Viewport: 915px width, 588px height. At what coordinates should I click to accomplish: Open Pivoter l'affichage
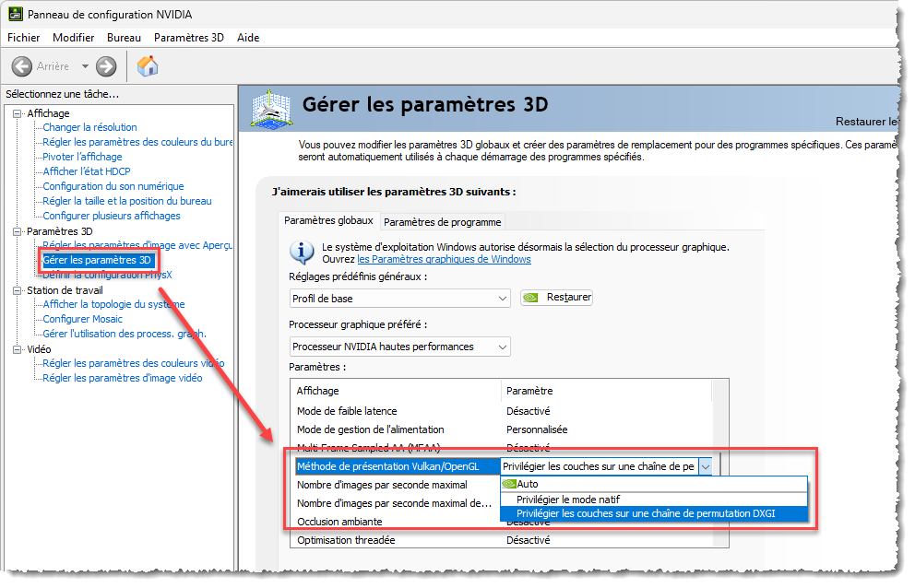(x=82, y=157)
